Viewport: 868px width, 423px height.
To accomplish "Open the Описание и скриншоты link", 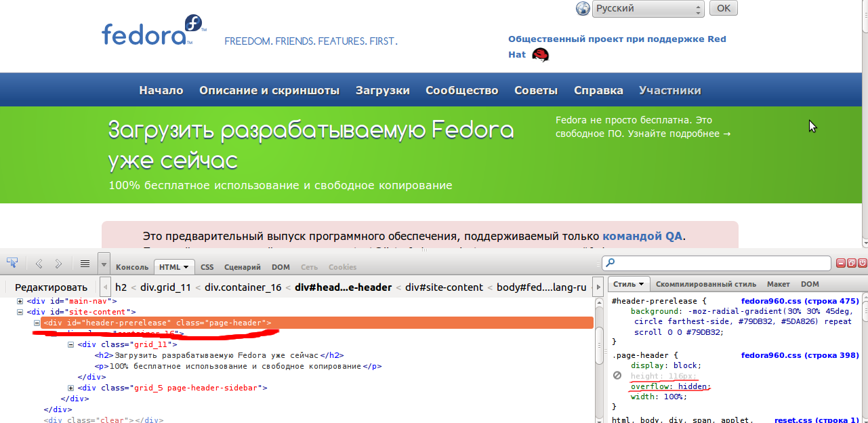I will click(x=270, y=90).
